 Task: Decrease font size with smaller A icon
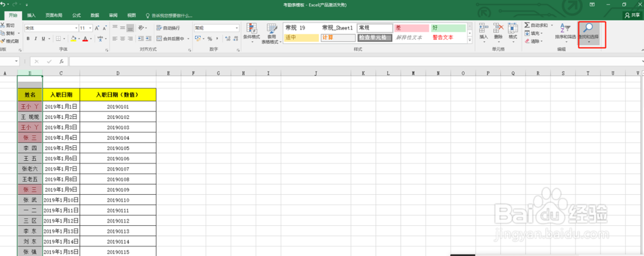(x=104, y=28)
